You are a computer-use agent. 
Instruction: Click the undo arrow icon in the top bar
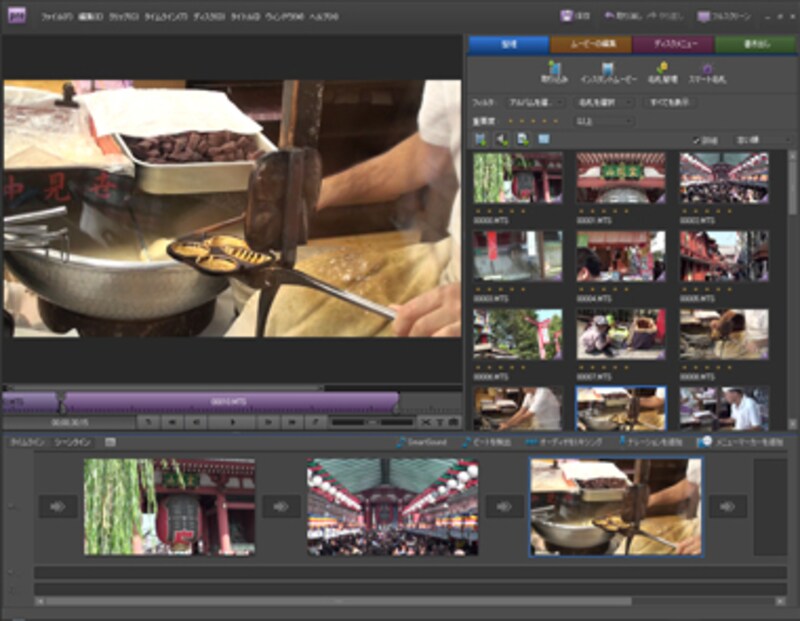(x=609, y=16)
